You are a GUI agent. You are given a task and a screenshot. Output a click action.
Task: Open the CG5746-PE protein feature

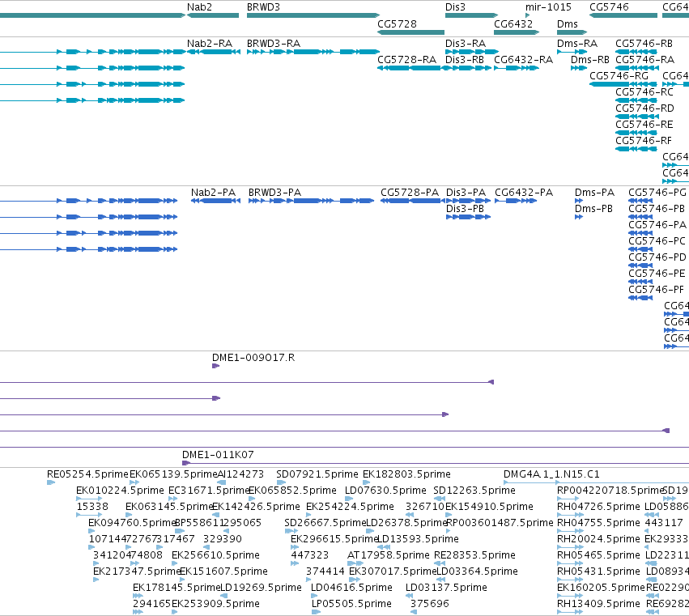640,282
